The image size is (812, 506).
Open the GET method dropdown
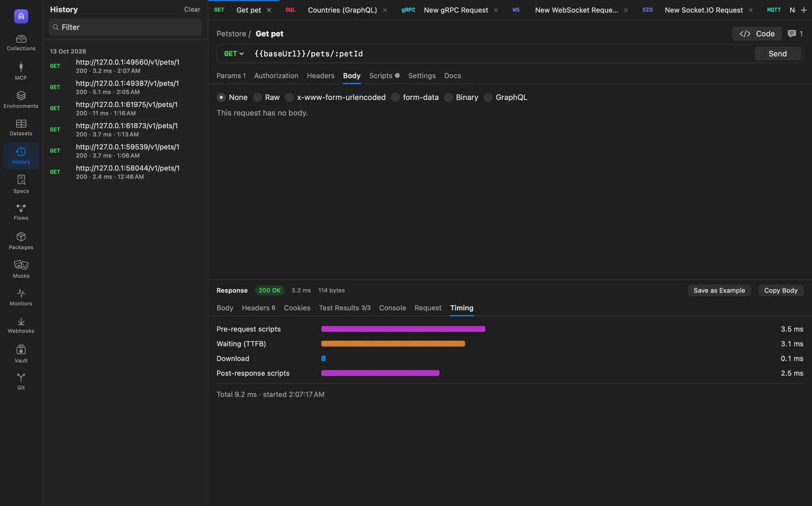(x=234, y=54)
